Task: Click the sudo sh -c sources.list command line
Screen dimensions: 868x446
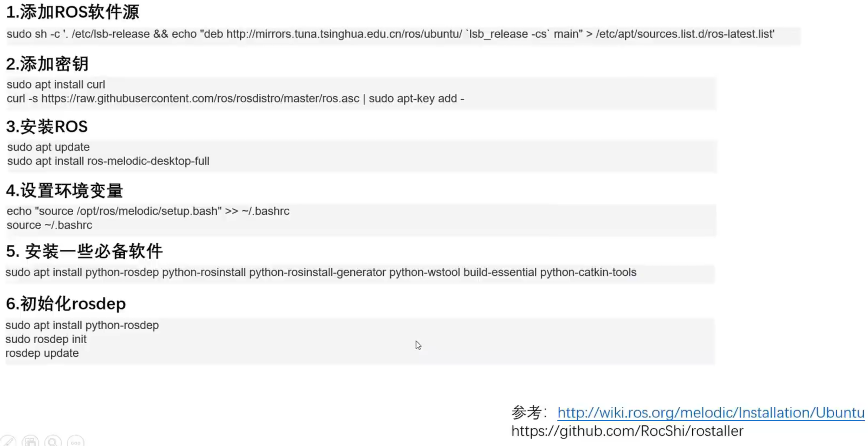Action: (x=390, y=34)
